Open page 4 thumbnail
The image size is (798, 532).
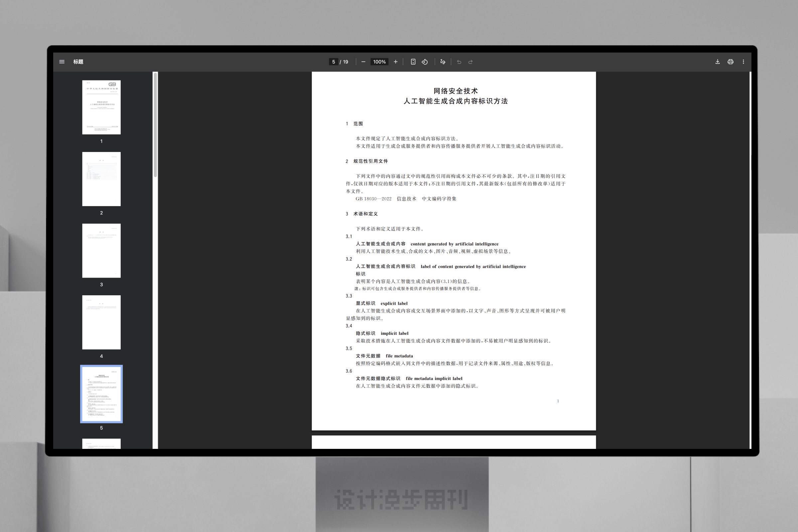click(101, 322)
